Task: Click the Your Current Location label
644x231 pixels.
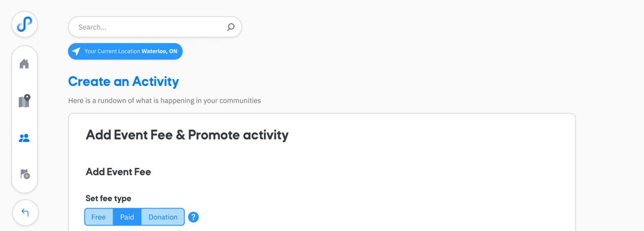Action: coord(112,51)
